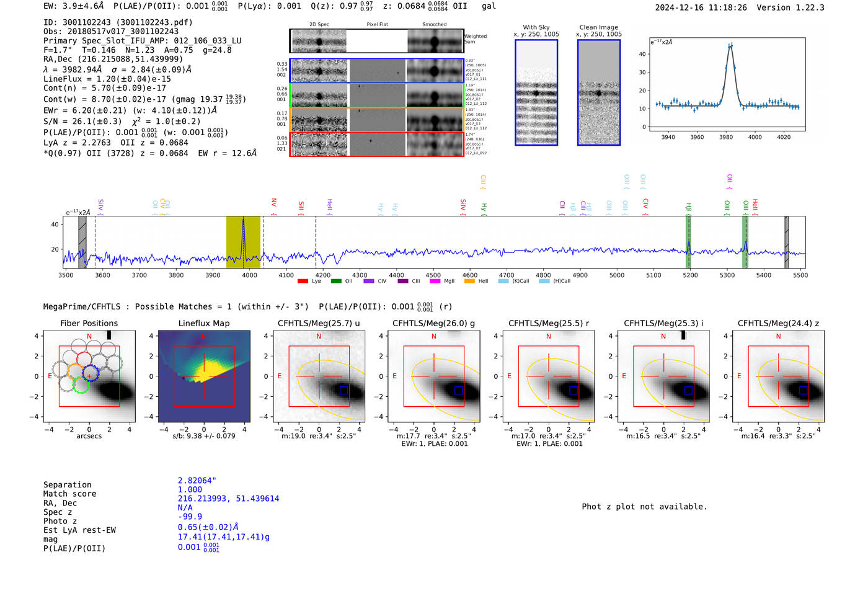Open the CFHTLS/Meg(24.4) z image
This screenshot has width=868, height=591.
tap(779, 376)
